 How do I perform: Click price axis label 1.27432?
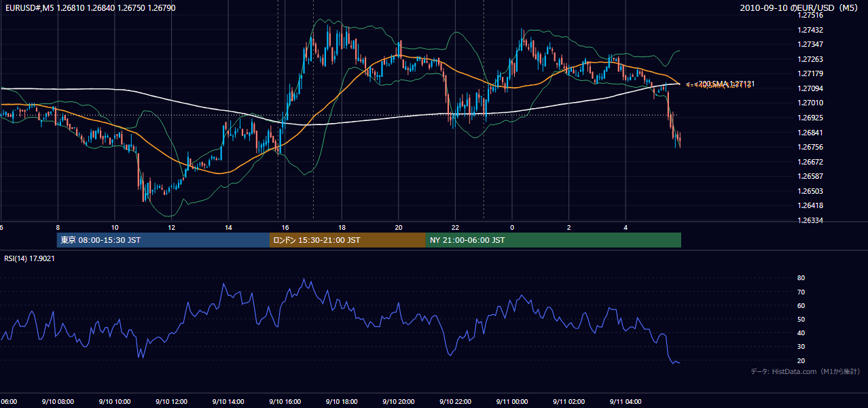(x=811, y=30)
